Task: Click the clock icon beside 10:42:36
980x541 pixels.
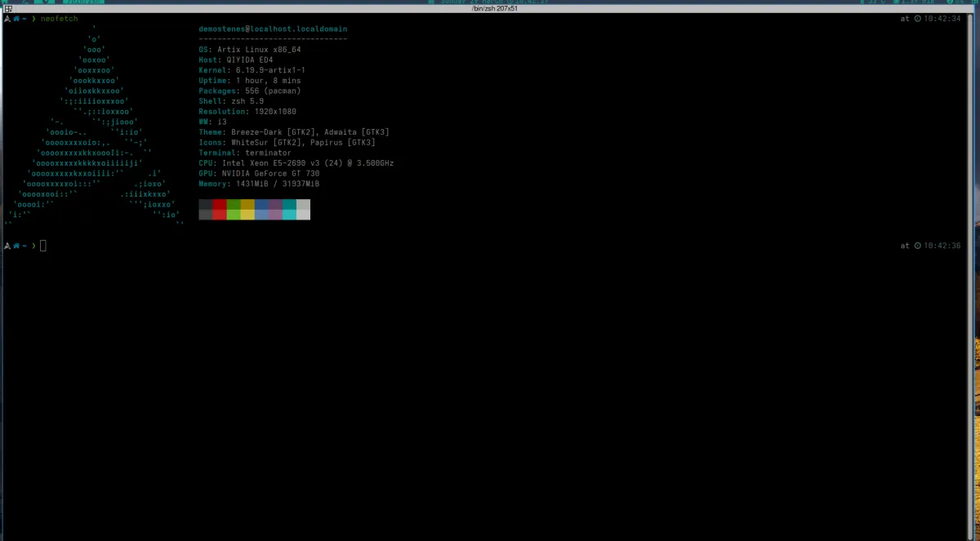Action: point(918,246)
